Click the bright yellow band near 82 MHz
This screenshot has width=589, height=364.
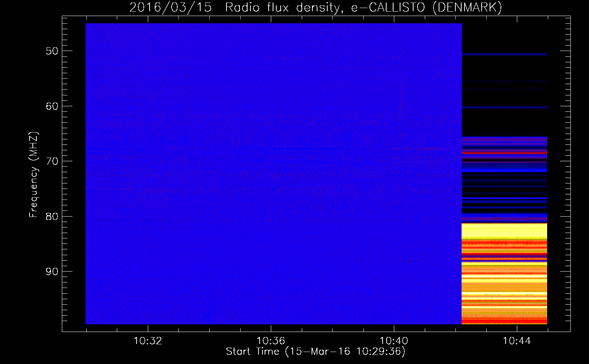pyautogui.click(x=505, y=231)
